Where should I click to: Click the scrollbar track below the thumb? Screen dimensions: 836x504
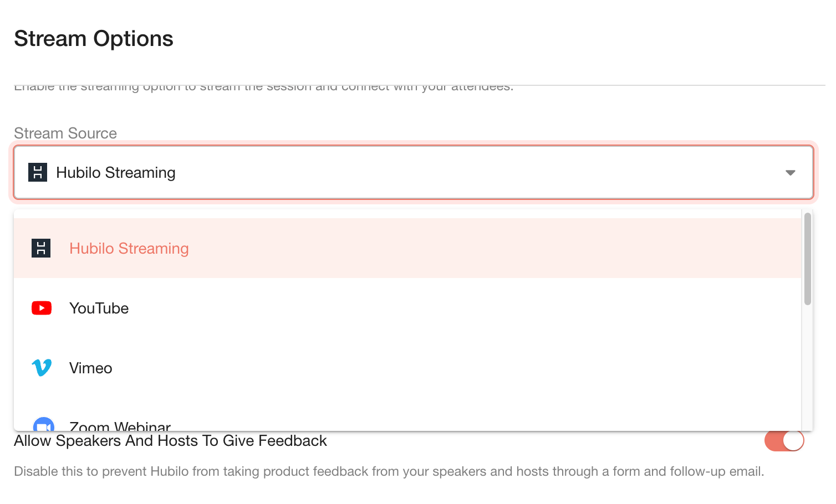(x=807, y=366)
